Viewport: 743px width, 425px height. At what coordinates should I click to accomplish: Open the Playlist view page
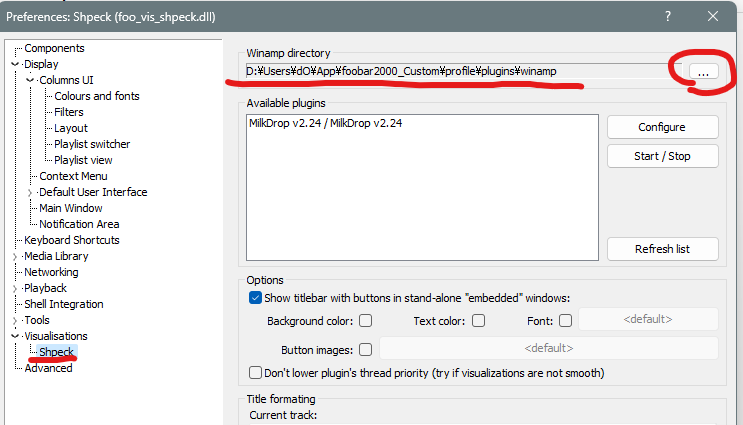pyautogui.click(x=83, y=160)
